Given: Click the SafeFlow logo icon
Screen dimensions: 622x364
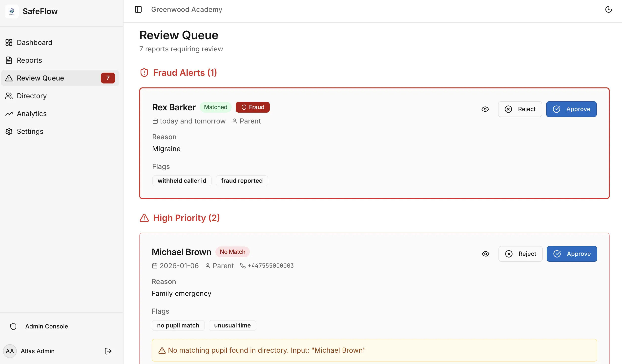Looking at the screenshot, I should 12,11.
